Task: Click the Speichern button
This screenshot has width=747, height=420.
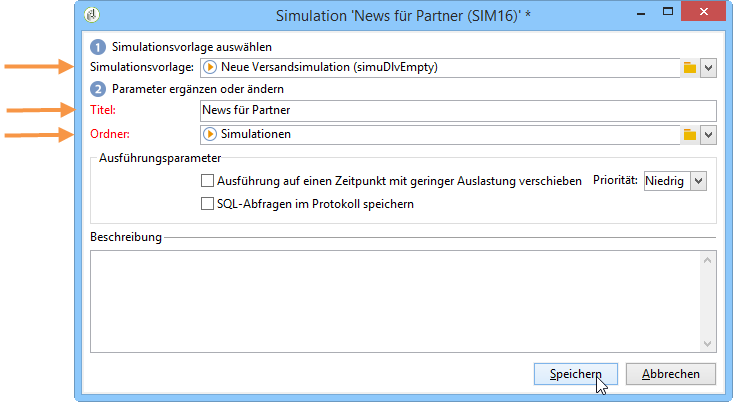Action: tap(575, 374)
